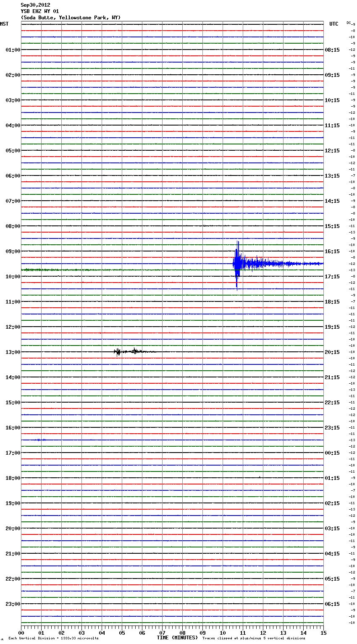Click the 03:15 UTC time label
Image resolution: width=357 pixels, height=644 pixels.
[x=332, y=529]
